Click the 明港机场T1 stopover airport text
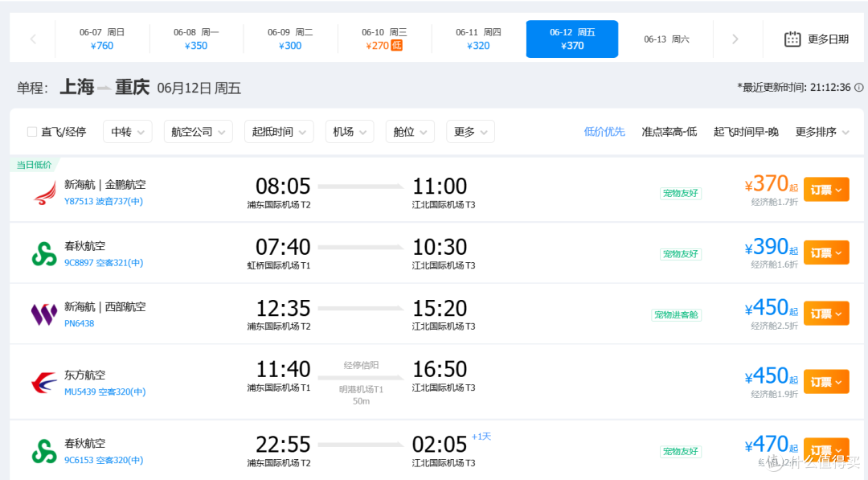Image resolution: width=868 pixels, height=480 pixels. click(x=361, y=389)
